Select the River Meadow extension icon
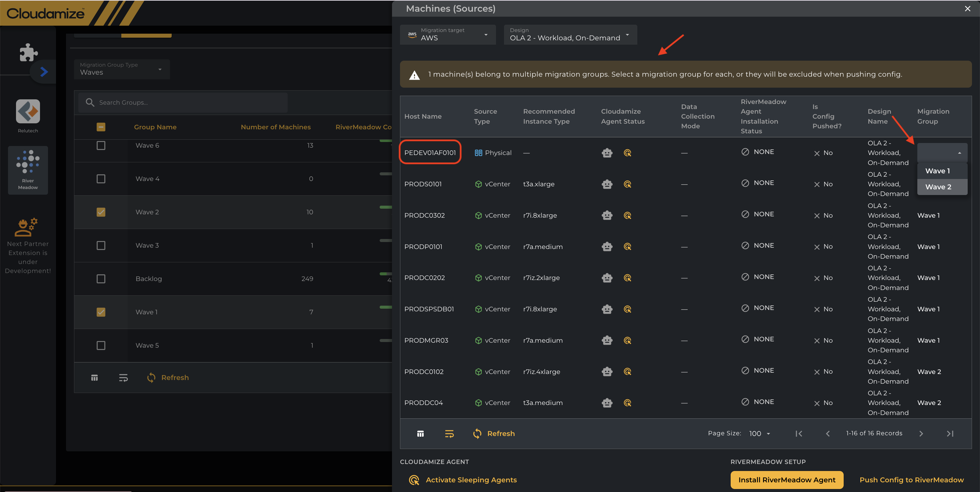The height and width of the screenshot is (492, 980). tap(28, 170)
